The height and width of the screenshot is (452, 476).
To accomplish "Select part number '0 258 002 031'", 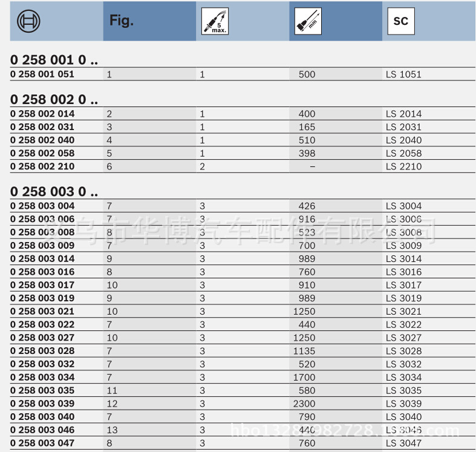I will coord(42,126).
